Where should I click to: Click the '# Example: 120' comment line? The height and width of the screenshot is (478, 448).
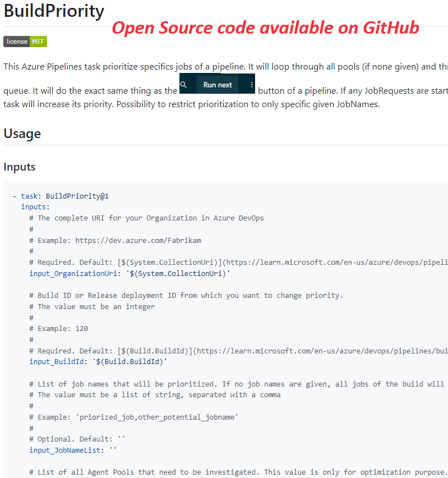(x=58, y=328)
